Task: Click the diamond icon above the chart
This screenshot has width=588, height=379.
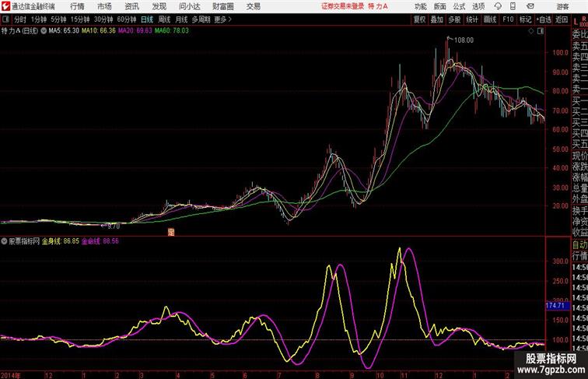Action: [531, 32]
